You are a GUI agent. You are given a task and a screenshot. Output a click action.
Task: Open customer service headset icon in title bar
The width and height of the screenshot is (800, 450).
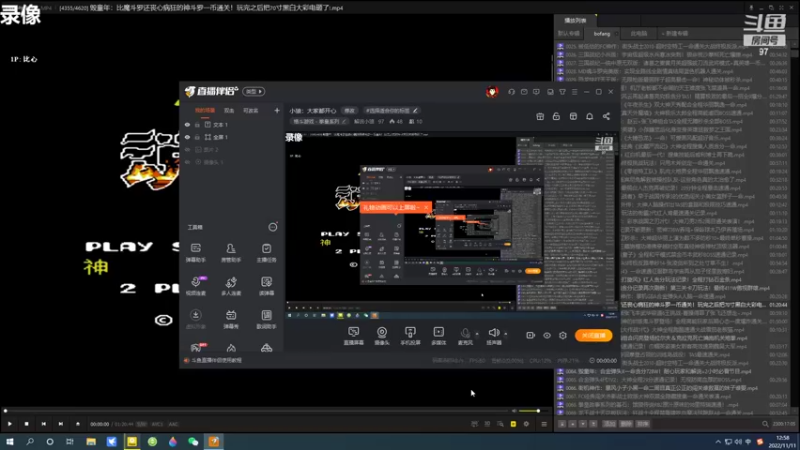[511, 92]
